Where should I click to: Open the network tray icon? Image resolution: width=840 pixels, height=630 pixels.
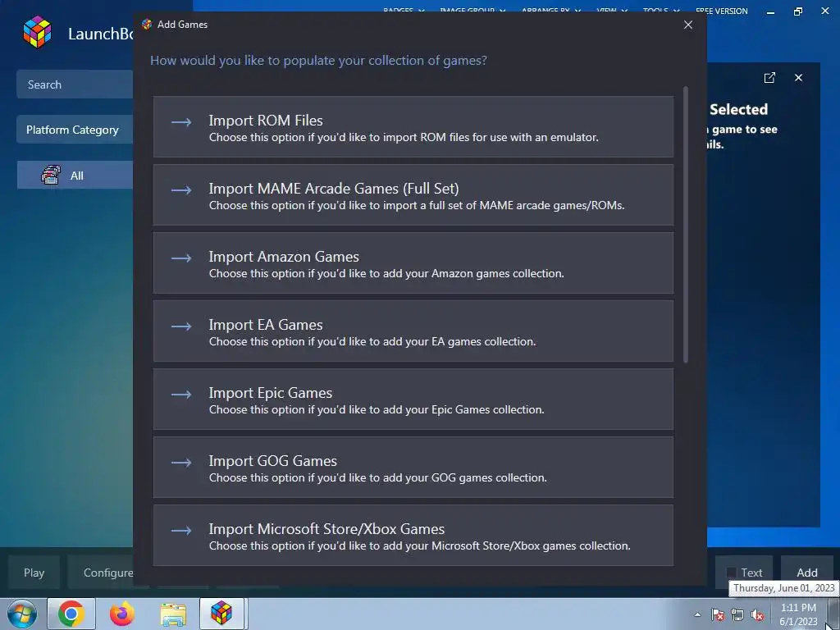[x=737, y=614]
